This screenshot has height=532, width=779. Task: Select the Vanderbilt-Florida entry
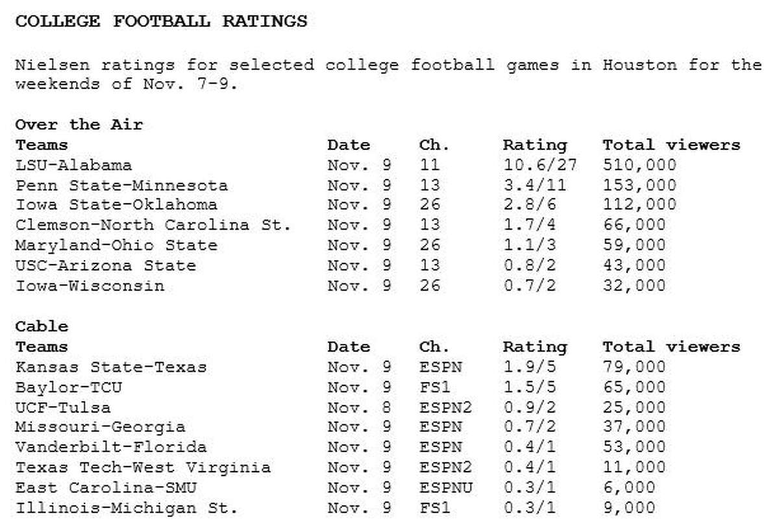pyautogui.click(x=111, y=448)
